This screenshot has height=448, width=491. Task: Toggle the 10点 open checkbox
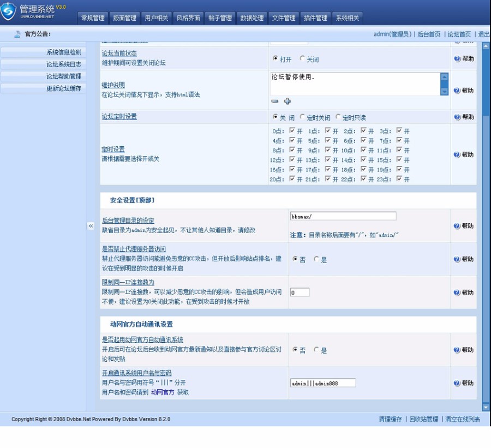[x=363, y=150]
